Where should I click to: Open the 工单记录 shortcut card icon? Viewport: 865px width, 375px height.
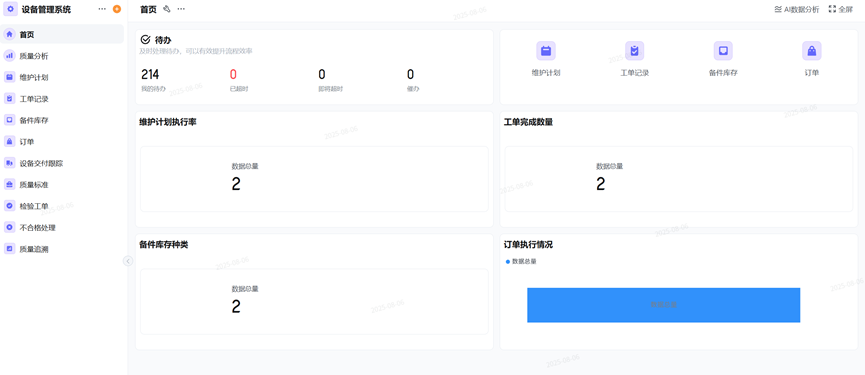point(634,51)
